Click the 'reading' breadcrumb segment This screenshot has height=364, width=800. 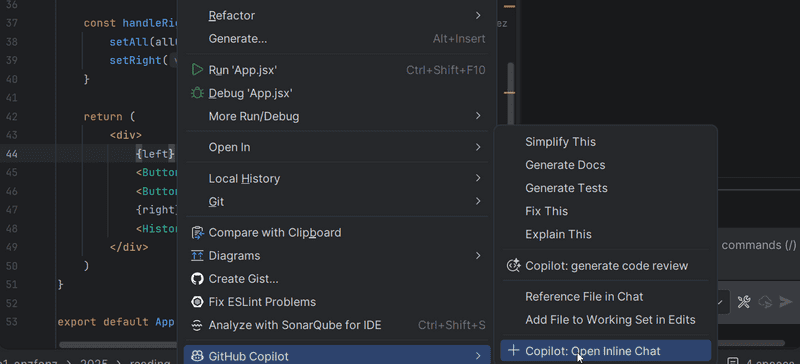(x=151, y=362)
